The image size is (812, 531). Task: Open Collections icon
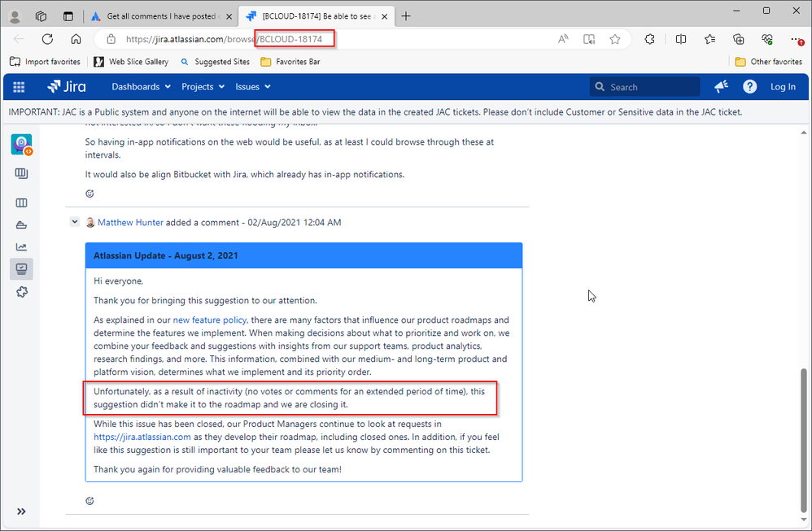(739, 39)
